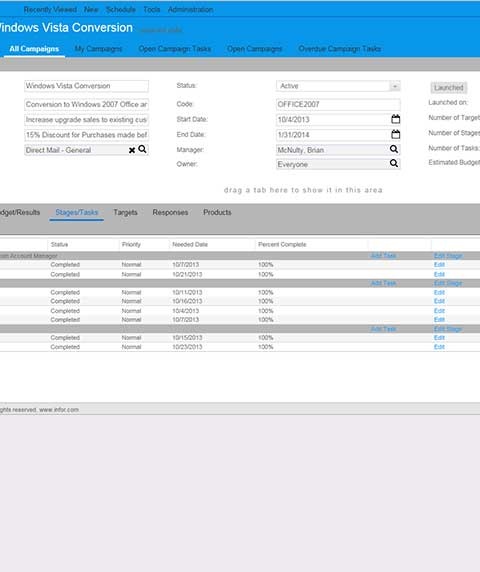The height and width of the screenshot is (572, 480).
Task: Switch to the My Campaigns tab
Action: point(98,49)
